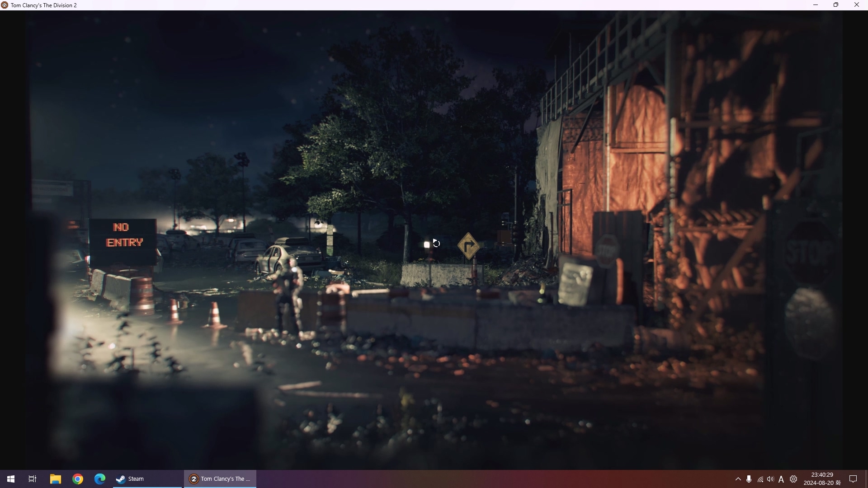Open the notification action center
Screen dimensions: 868x488
click(853, 479)
